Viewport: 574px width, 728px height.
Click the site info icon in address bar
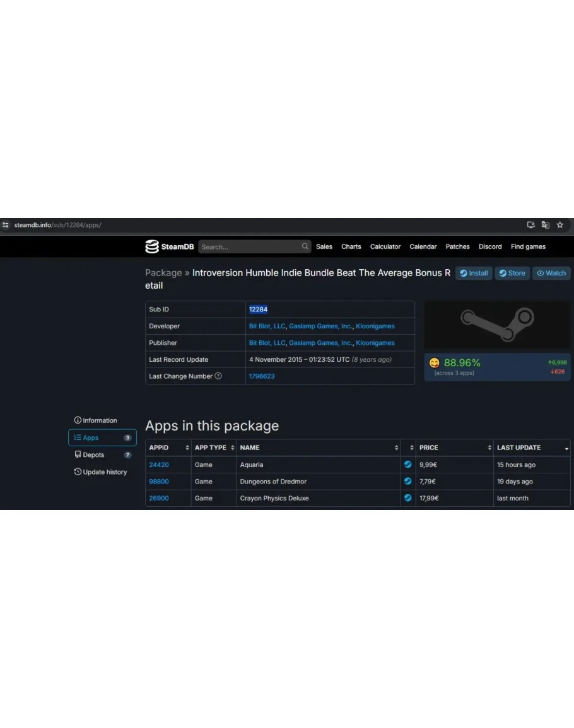(6, 225)
